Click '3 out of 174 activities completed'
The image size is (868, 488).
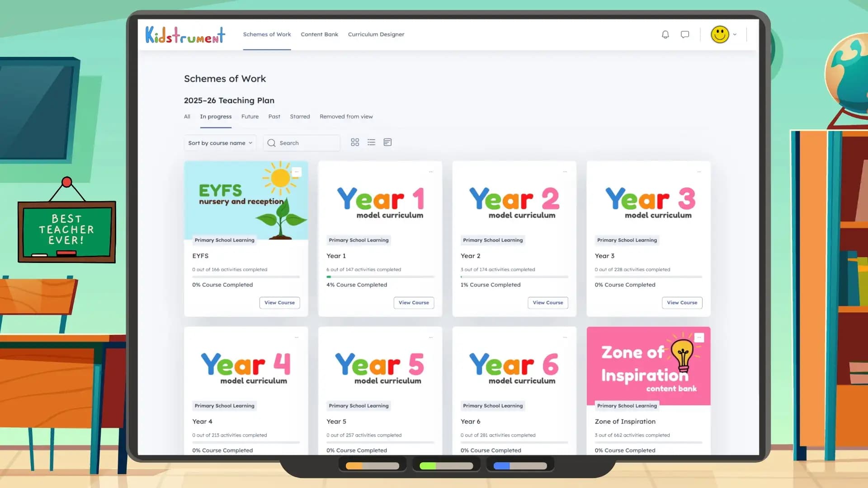[498, 269]
